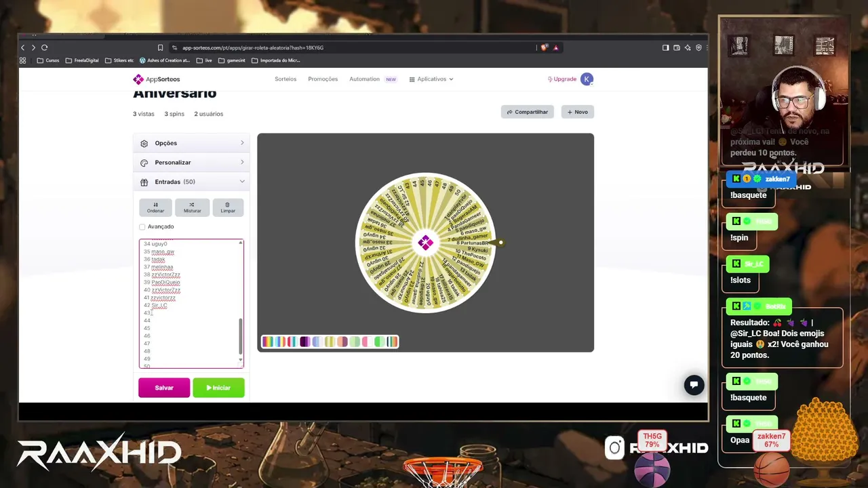The image size is (868, 488).
Task: Share the wheel with Compartilhar button
Action: pyautogui.click(x=528, y=112)
